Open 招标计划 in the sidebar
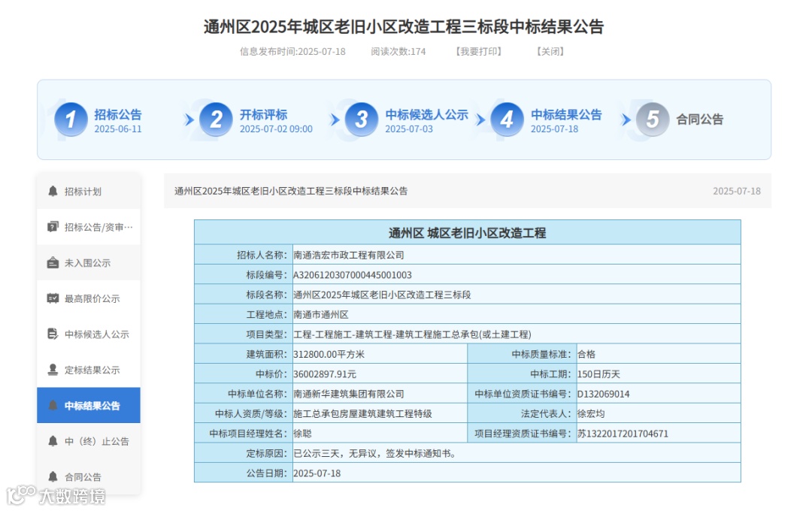This screenshot has height=511, width=812. click(89, 191)
